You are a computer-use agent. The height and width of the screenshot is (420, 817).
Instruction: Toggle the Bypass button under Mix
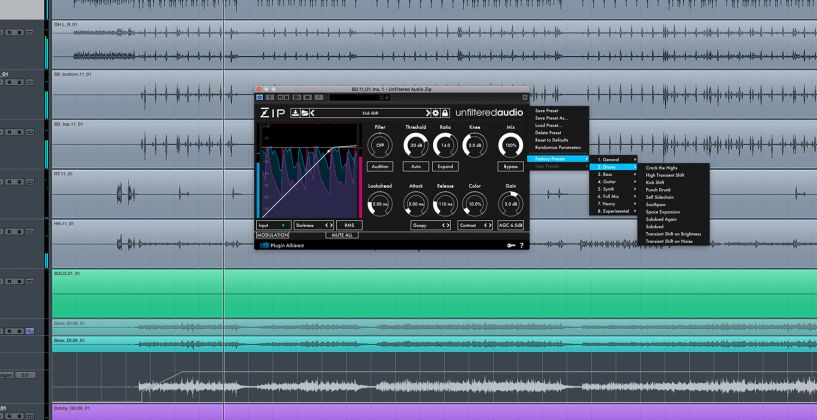coord(511,166)
